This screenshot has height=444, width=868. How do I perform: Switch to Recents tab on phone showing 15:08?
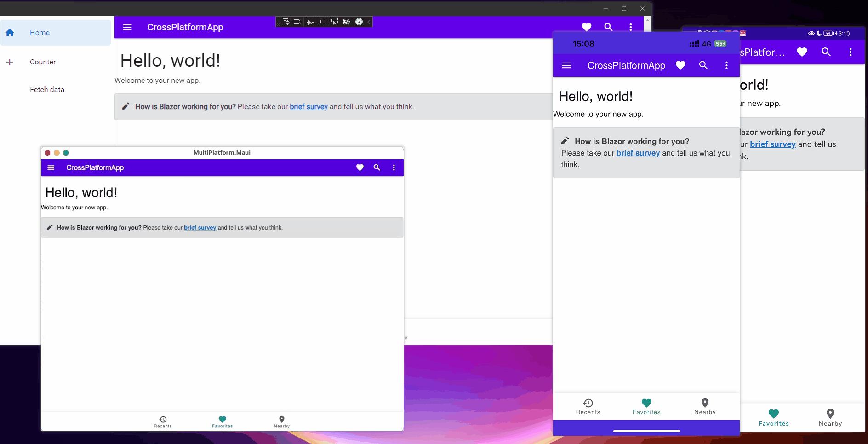pos(588,407)
